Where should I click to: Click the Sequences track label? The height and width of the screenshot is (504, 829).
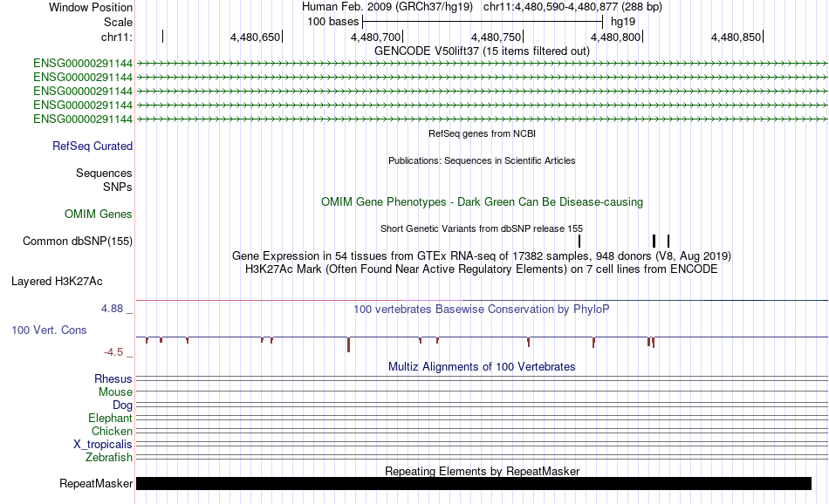click(x=104, y=174)
